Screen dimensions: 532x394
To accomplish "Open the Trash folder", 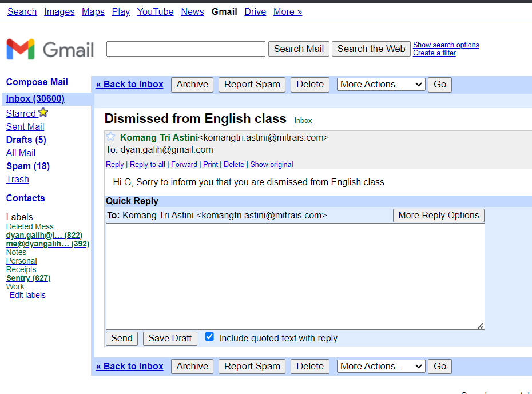I will click(18, 180).
